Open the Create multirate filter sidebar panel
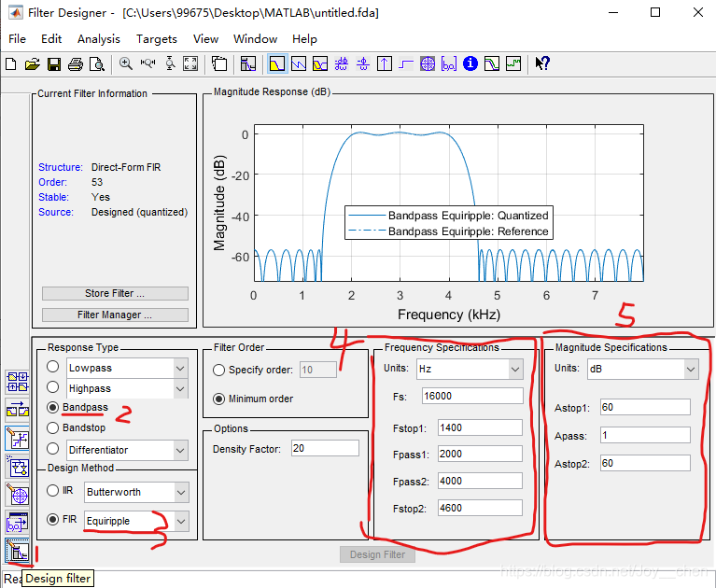Image resolution: width=716 pixels, height=588 pixels. [18, 382]
